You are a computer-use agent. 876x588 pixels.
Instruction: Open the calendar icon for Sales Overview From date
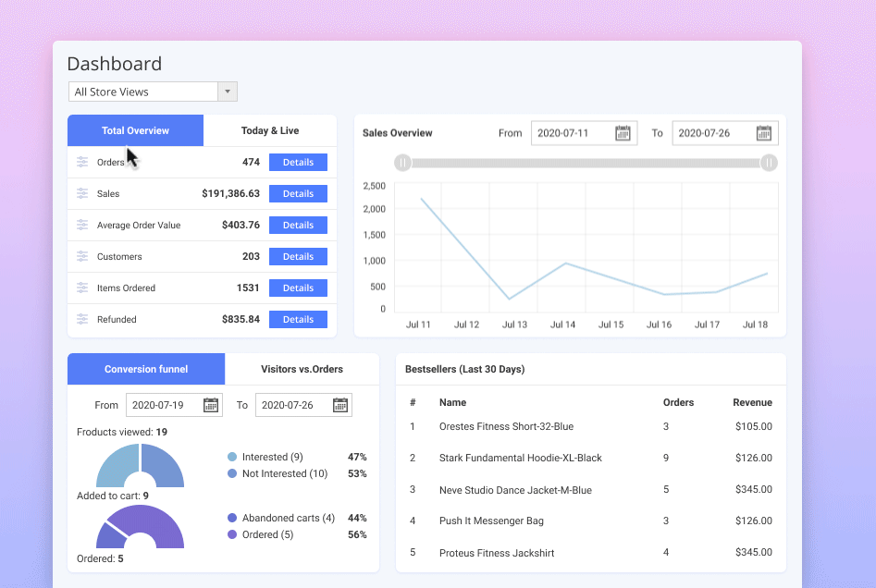625,132
